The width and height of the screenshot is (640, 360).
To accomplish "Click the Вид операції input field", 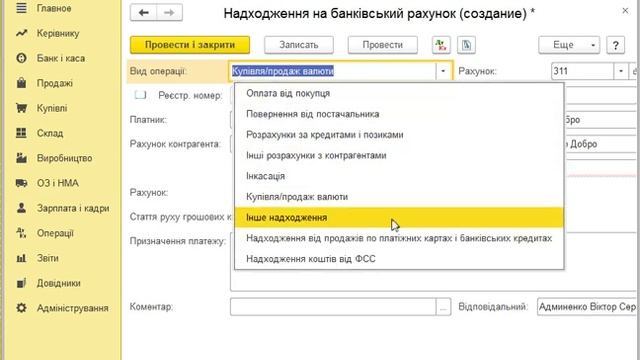I will (333, 71).
